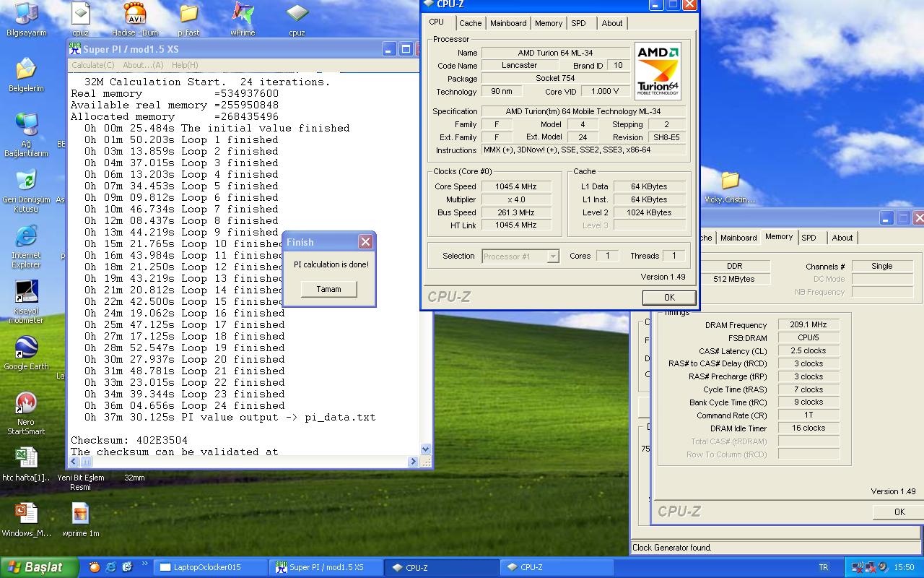Viewport: 924px width, 578px height.
Task: Click the AMD Turion 64 logo
Action: [658, 71]
